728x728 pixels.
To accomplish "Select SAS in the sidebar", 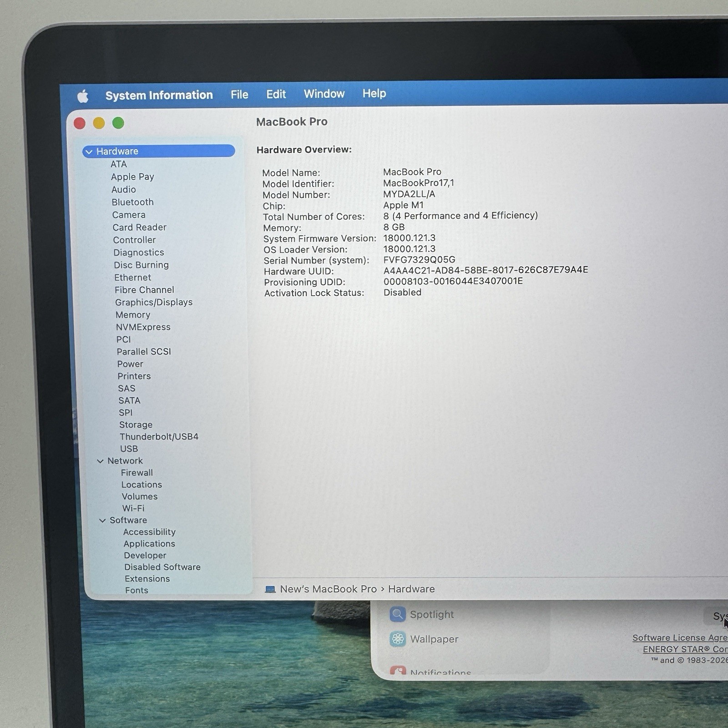I will tap(126, 389).
